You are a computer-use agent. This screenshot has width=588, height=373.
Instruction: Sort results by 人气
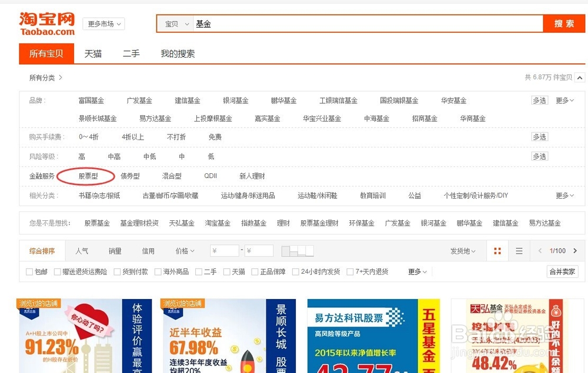(x=82, y=251)
